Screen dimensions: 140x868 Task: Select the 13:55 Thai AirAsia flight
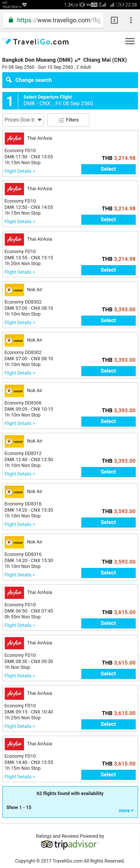click(108, 270)
